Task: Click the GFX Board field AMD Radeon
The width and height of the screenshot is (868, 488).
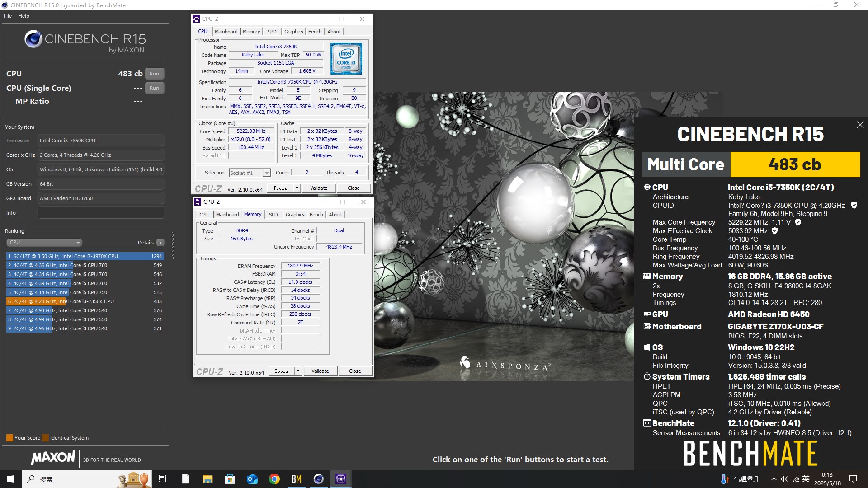Action: click(x=100, y=198)
